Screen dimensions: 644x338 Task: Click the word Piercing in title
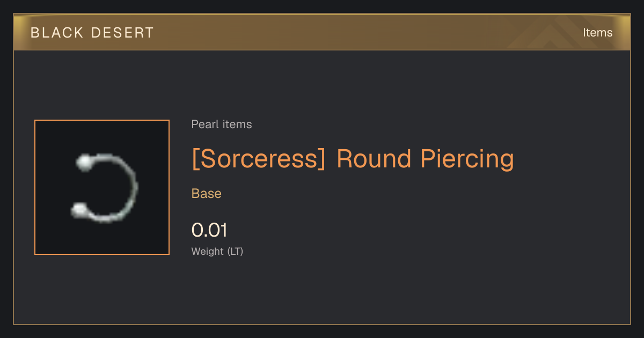point(467,159)
